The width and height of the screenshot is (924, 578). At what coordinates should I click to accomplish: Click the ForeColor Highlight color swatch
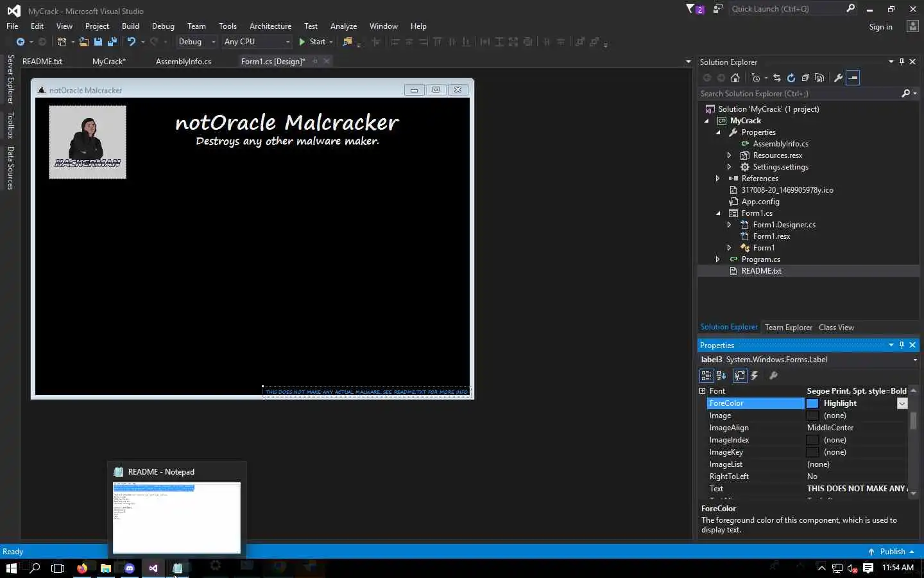point(812,403)
